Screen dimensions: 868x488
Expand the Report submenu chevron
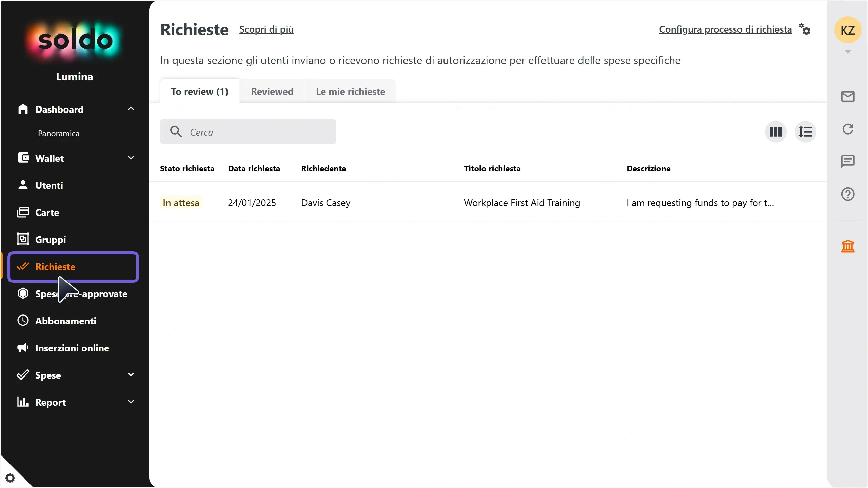131,402
